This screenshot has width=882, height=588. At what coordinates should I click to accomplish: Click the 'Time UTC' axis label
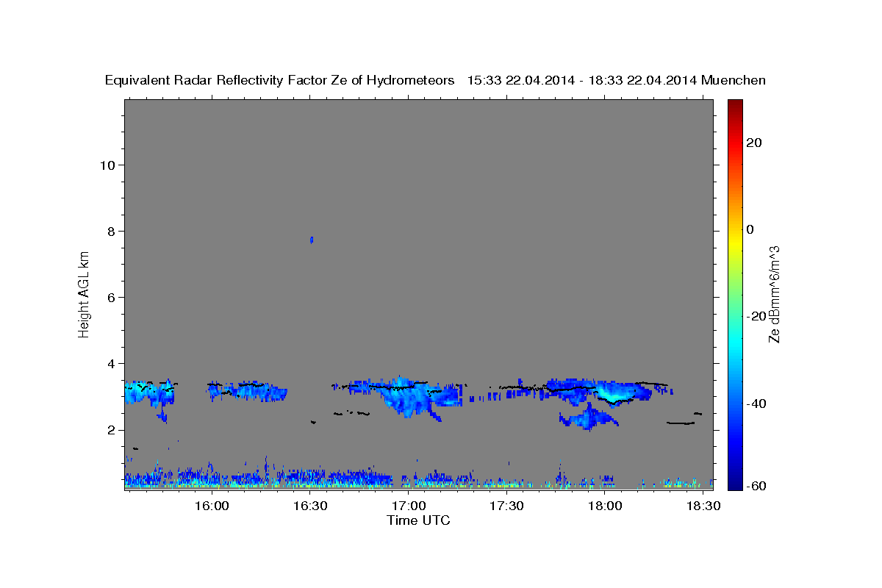[x=418, y=520]
